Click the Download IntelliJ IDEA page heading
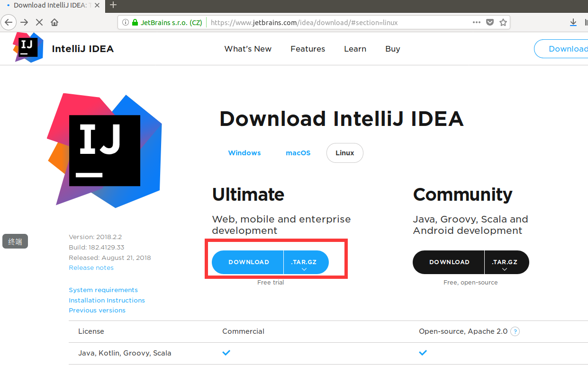 [x=341, y=119]
